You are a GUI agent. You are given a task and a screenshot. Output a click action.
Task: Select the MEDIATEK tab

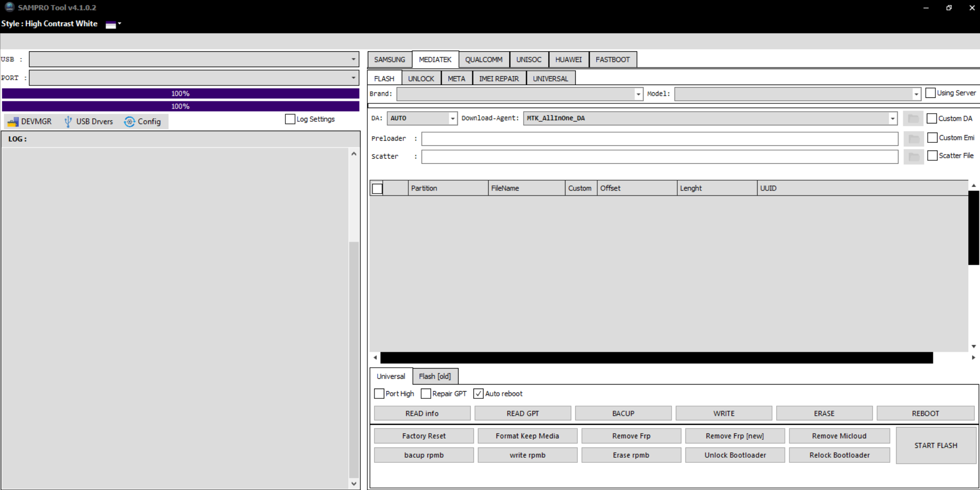tap(435, 59)
